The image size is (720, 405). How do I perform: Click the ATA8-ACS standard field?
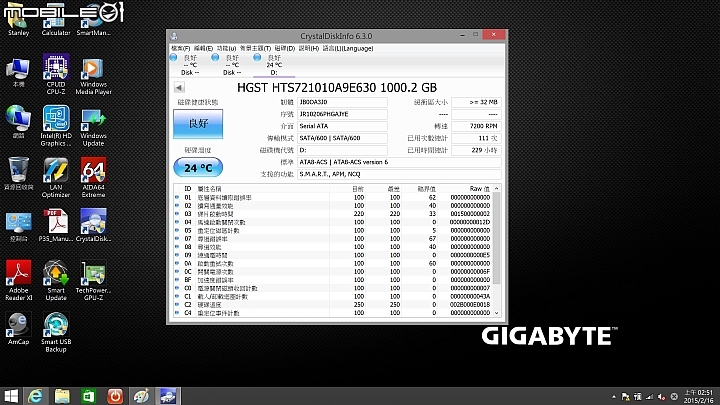tap(399, 162)
